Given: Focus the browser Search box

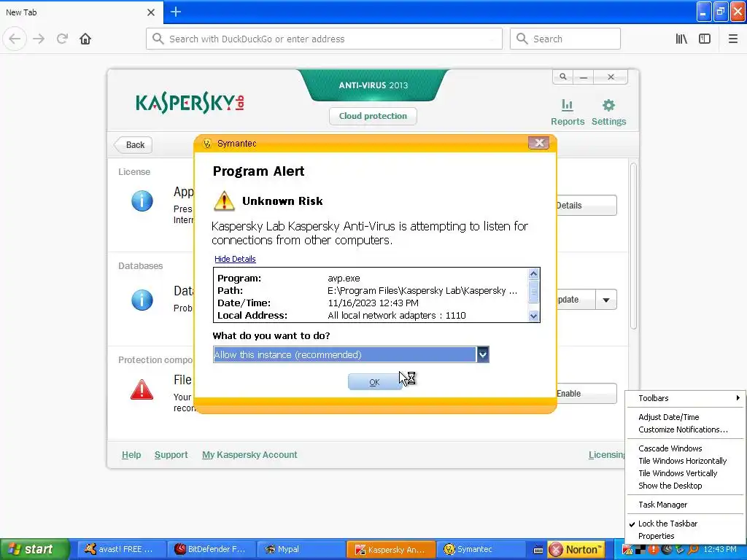Looking at the screenshot, I should [x=565, y=39].
